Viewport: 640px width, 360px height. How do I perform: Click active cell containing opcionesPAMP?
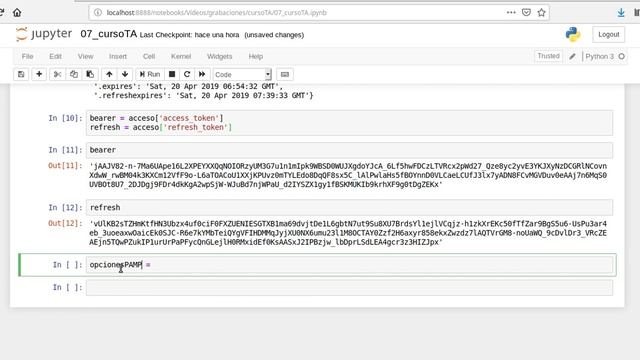[x=349, y=265]
